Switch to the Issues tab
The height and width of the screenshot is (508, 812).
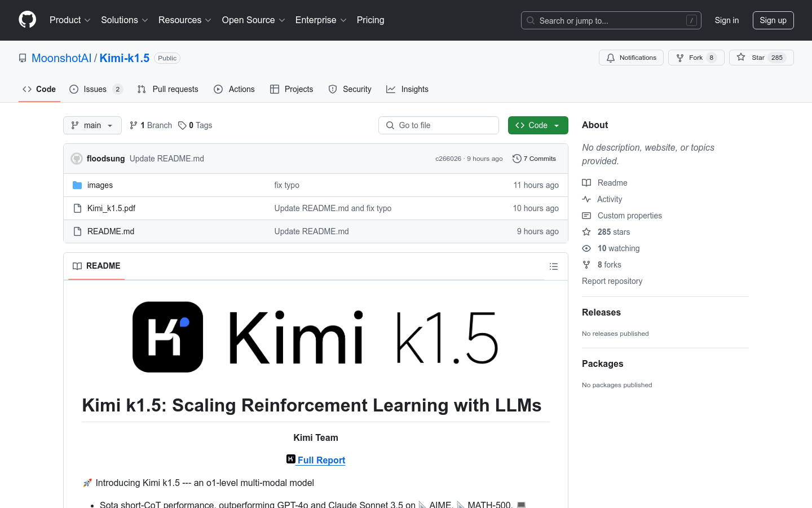click(95, 89)
